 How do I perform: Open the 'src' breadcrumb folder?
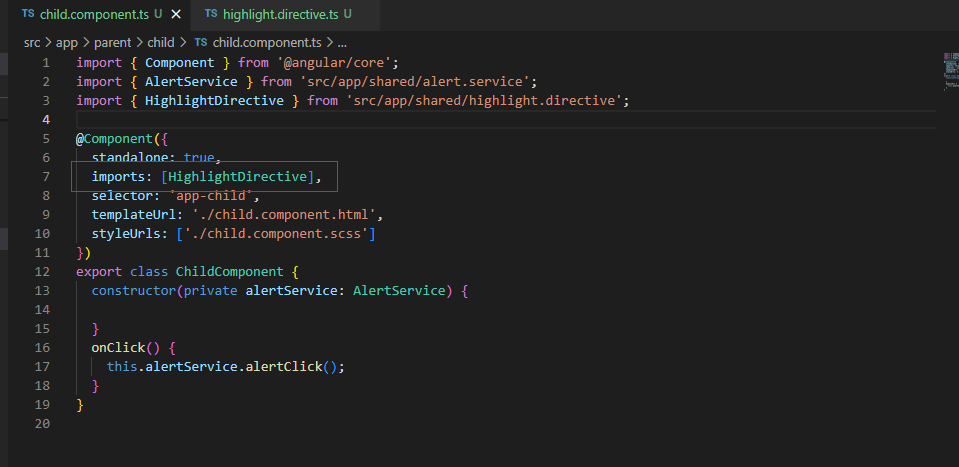pos(32,43)
